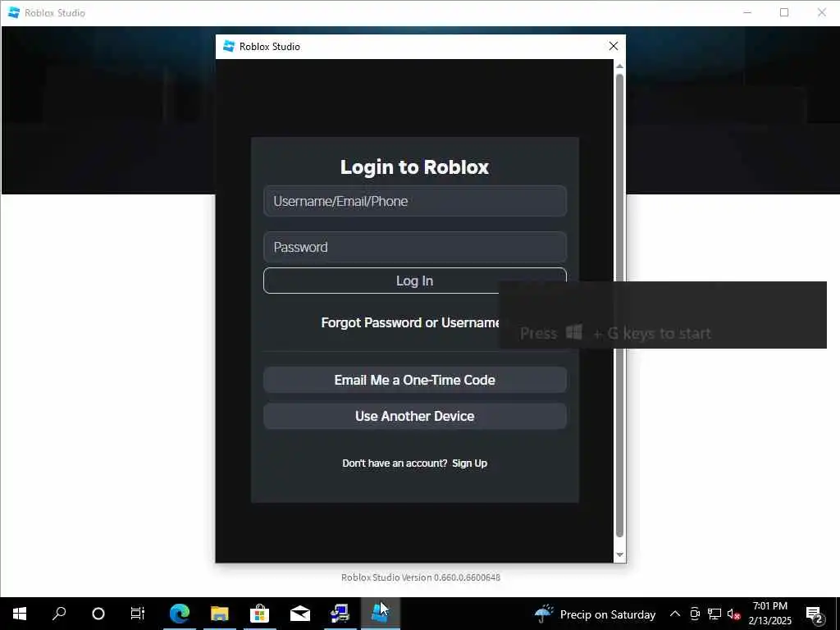
Task: Click the Roblox Studio logo in dialog title bar
Action: click(x=229, y=46)
